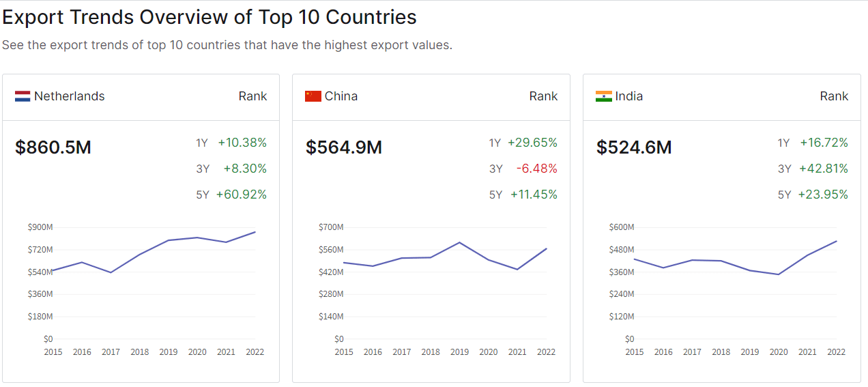Click 2022 on the India chart axis
The image size is (868, 387).
tap(836, 352)
